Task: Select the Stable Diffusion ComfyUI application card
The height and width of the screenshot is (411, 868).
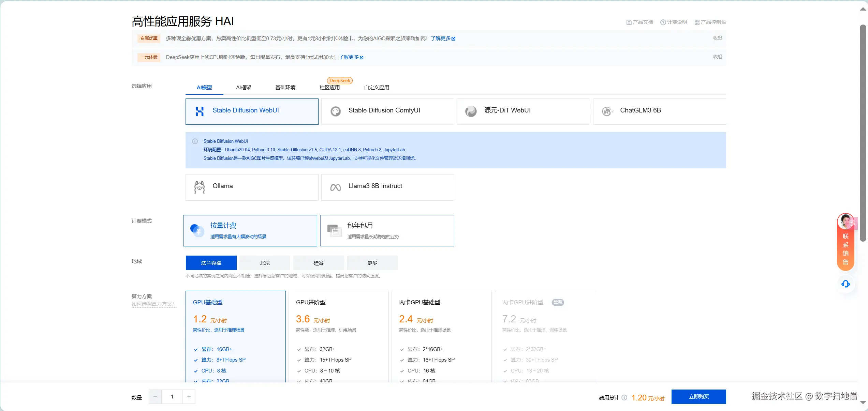Action: (387, 112)
